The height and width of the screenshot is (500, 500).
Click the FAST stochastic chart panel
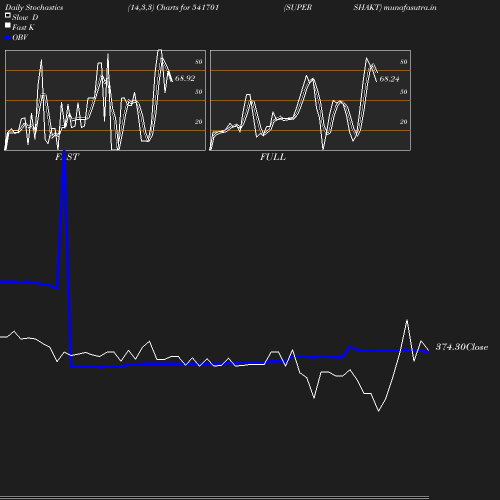click(105, 100)
